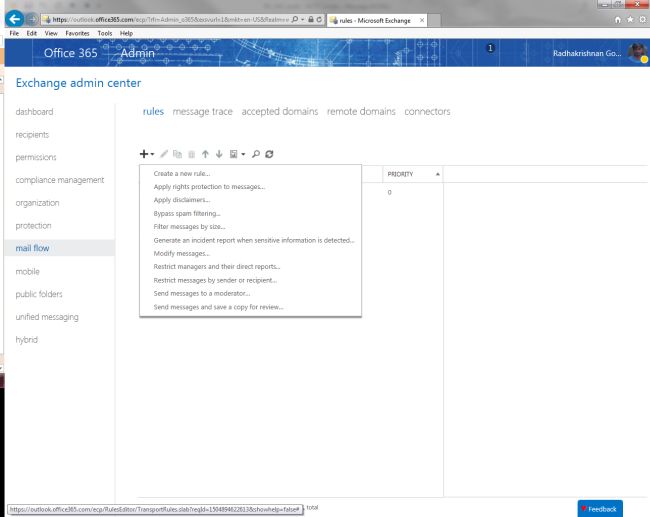Viewport: 650px width, 517px height.
Task: Click the browser address bar URL field
Action: pyautogui.click(x=170, y=19)
